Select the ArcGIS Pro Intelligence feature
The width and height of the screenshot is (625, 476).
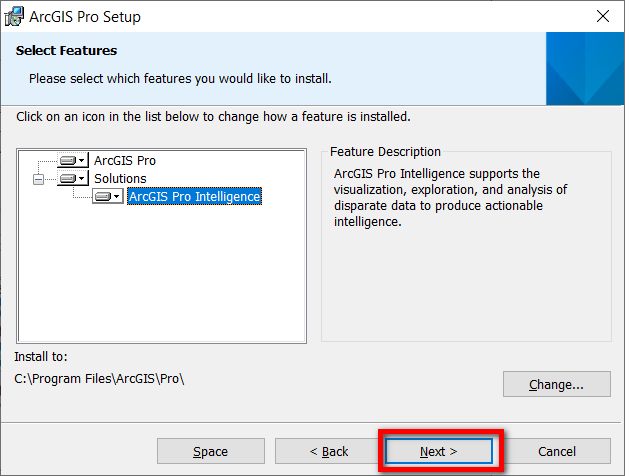coord(195,196)
